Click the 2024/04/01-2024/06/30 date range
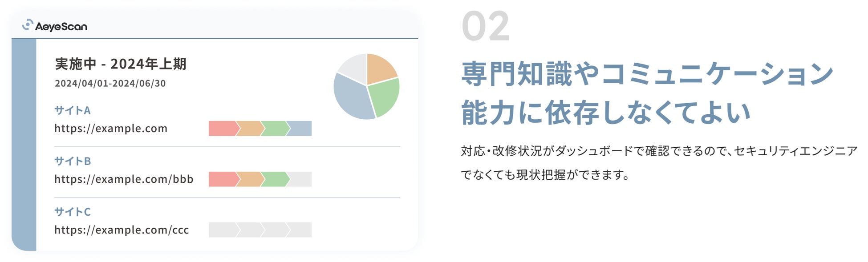Image resolution: width=868 pixels, height=262 pixels. pyautogui.click(x=110, y=84)
